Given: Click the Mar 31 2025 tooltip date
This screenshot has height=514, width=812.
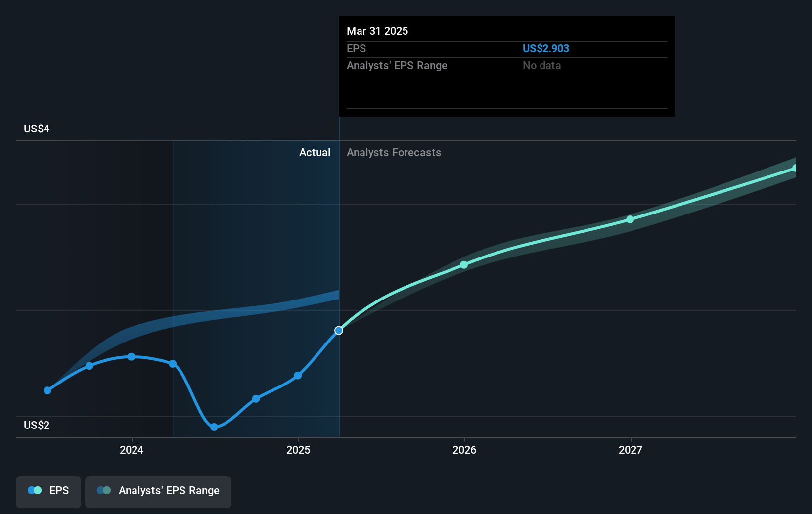Looking at the screenshot, I should coord(377,31).
